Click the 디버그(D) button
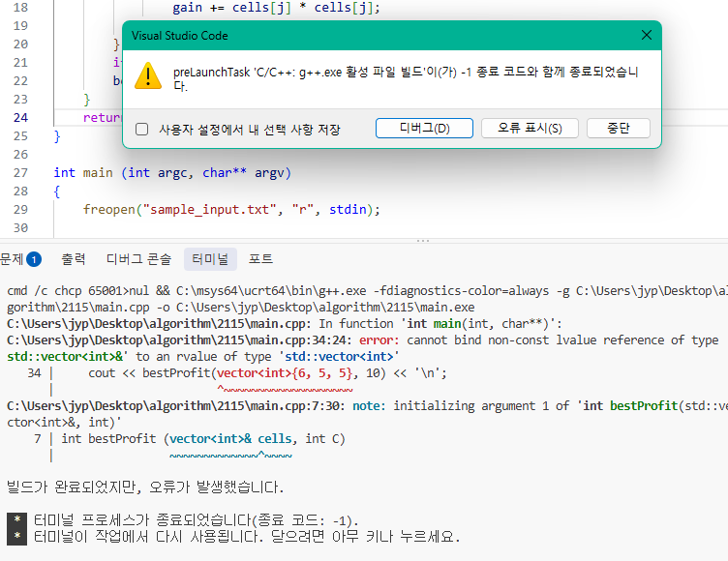 tap(424, 128)
